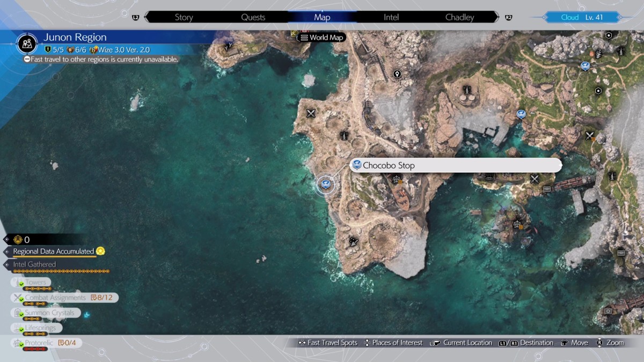Go to the Chadley tab
This screenshot has height=362, width=644.
[460, 17]
